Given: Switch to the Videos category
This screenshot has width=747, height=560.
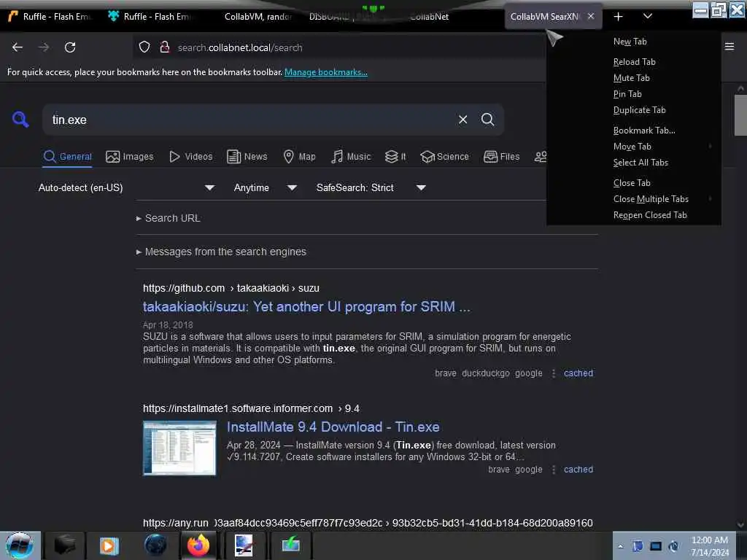Looking at the screenshot, I should click(x=190, y=157).
